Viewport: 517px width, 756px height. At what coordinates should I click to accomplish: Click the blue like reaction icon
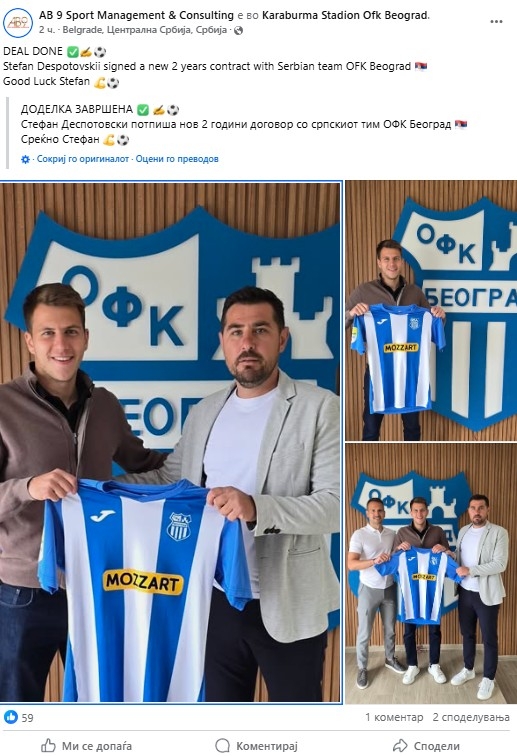[11, 717]
